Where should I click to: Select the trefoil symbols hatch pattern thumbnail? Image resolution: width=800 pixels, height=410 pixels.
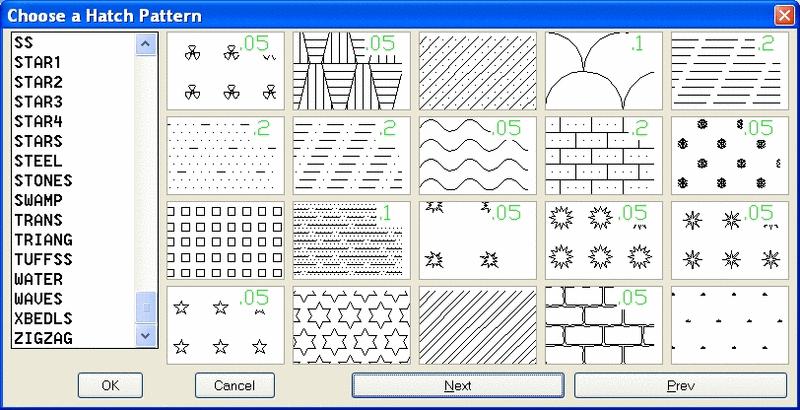(x=226, y=71)
